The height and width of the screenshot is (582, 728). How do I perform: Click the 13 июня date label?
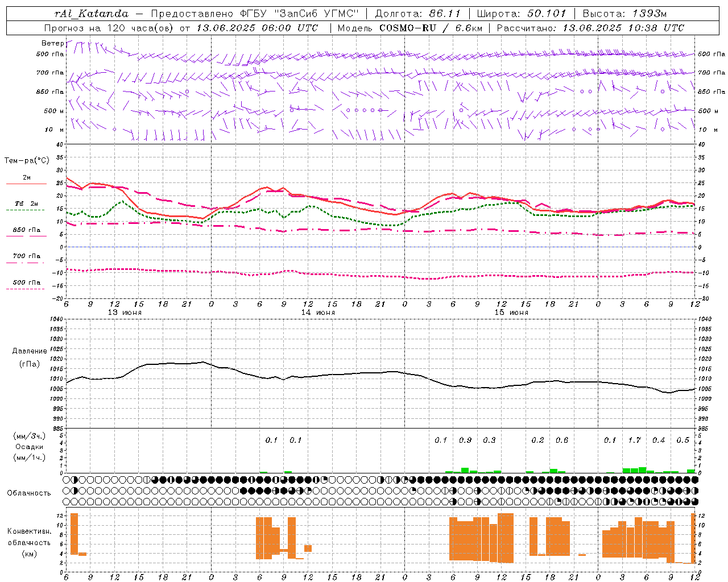pyautogui.click(x=125, y=313)
